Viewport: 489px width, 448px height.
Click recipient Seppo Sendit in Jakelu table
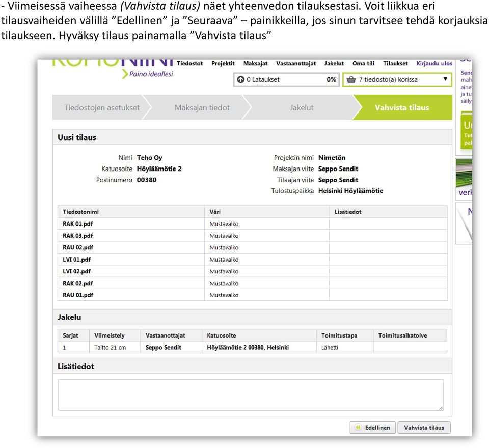tap(164, 347)
